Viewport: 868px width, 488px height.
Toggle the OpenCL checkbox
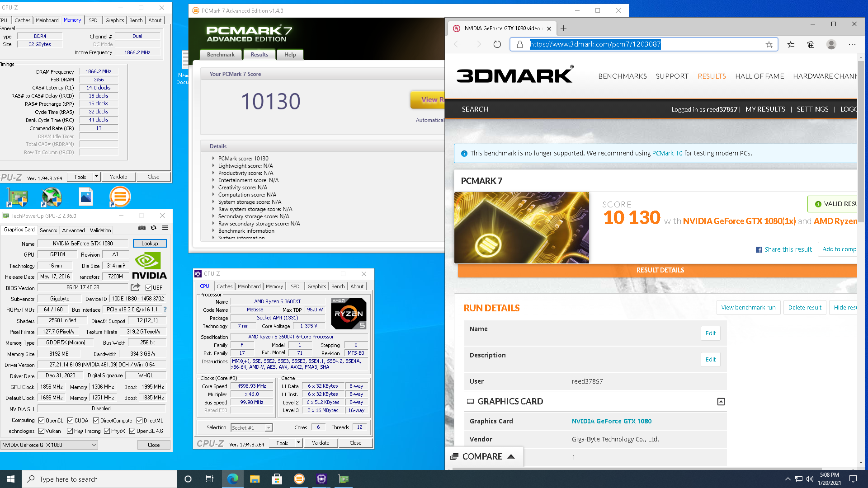click(x=41, y=421)
